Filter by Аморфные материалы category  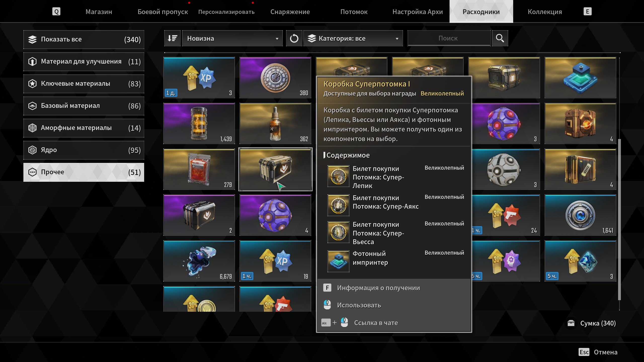[84, 128]
